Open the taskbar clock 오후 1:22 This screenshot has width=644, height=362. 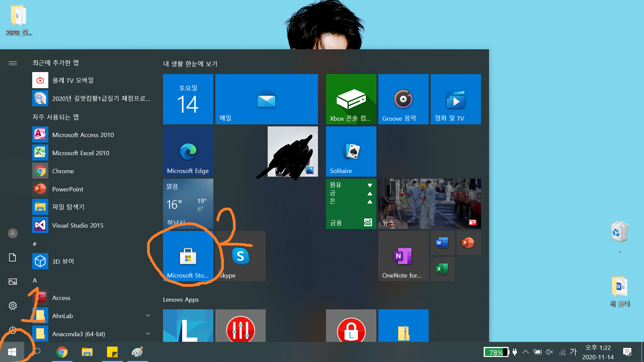(598, 352)
